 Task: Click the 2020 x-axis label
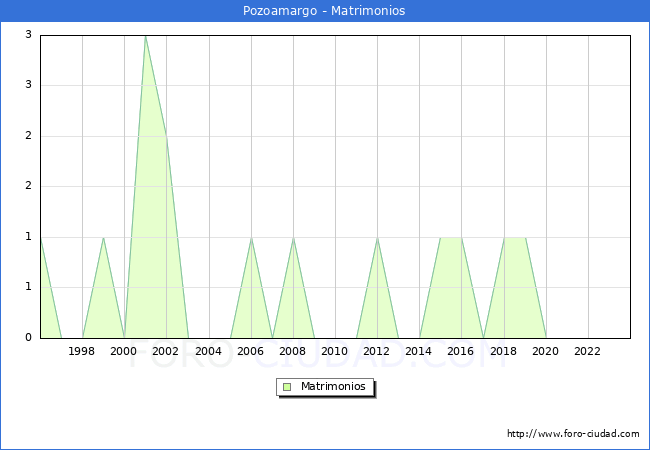click(545, 351)
